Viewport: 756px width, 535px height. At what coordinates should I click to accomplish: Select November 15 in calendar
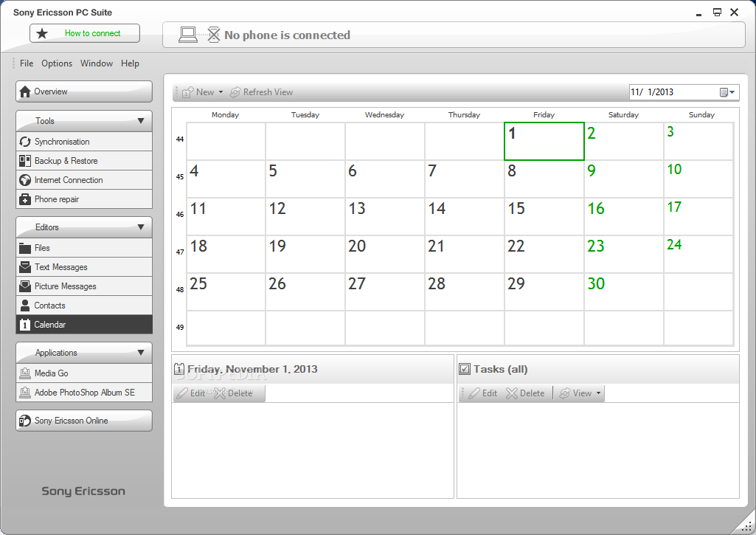pos(544,217)
